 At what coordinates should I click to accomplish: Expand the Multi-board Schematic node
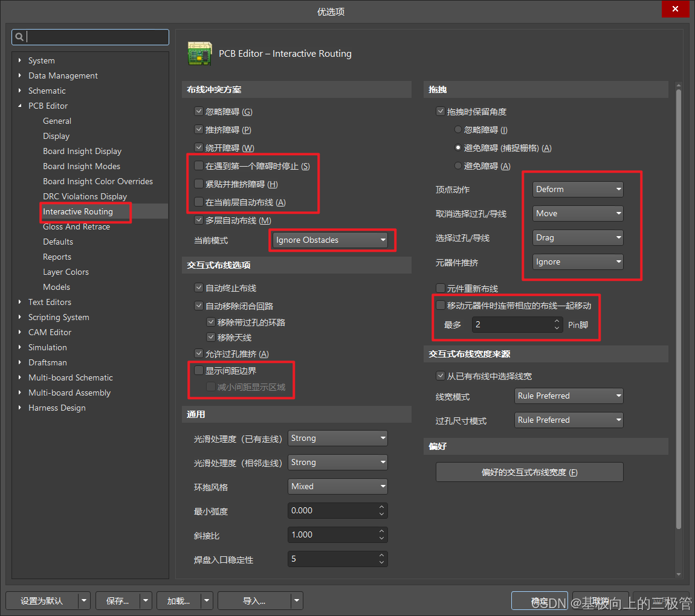pyautogui.click(x=19, y=377)
